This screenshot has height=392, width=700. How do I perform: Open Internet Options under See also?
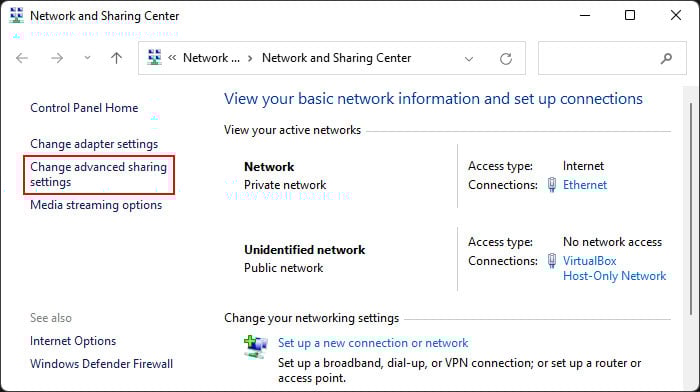click(x=73, y=341)
